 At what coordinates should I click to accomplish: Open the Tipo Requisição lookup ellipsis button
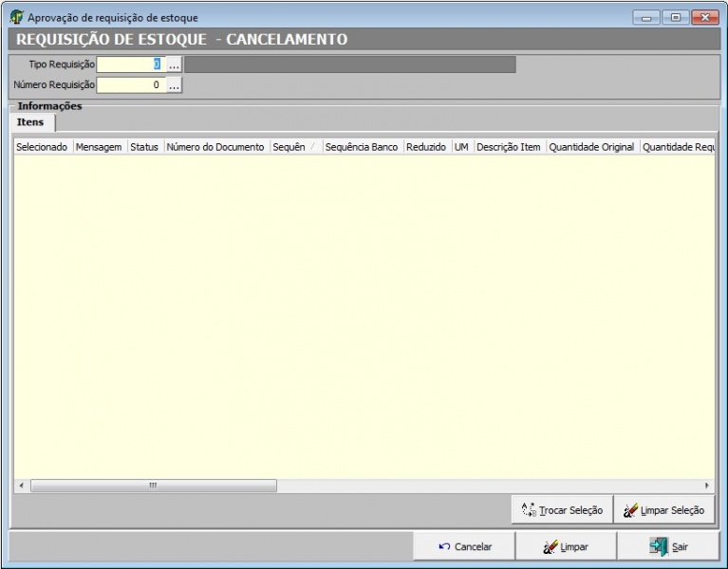[x=174, y=64]
